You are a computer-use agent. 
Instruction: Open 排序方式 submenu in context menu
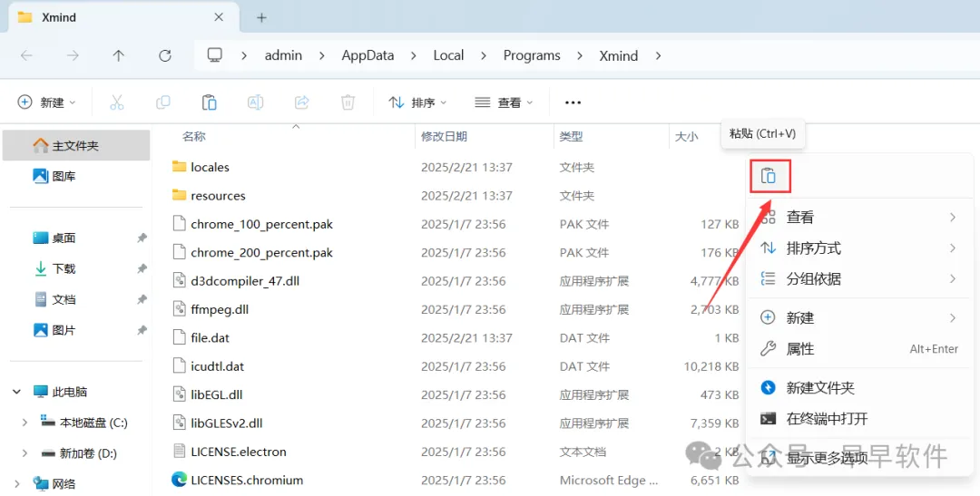point(859,248)
